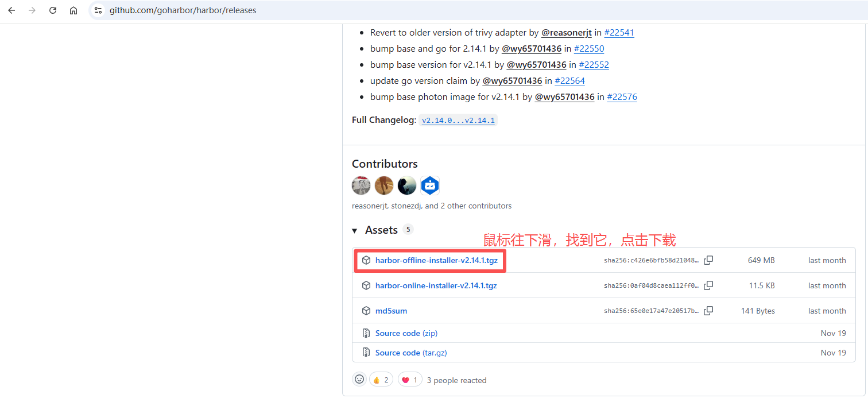Open the v2.14.0...v2.14.1 full changelog link
Screen dimensions: 868x398
pyautogui.click(x=458, y=120)
